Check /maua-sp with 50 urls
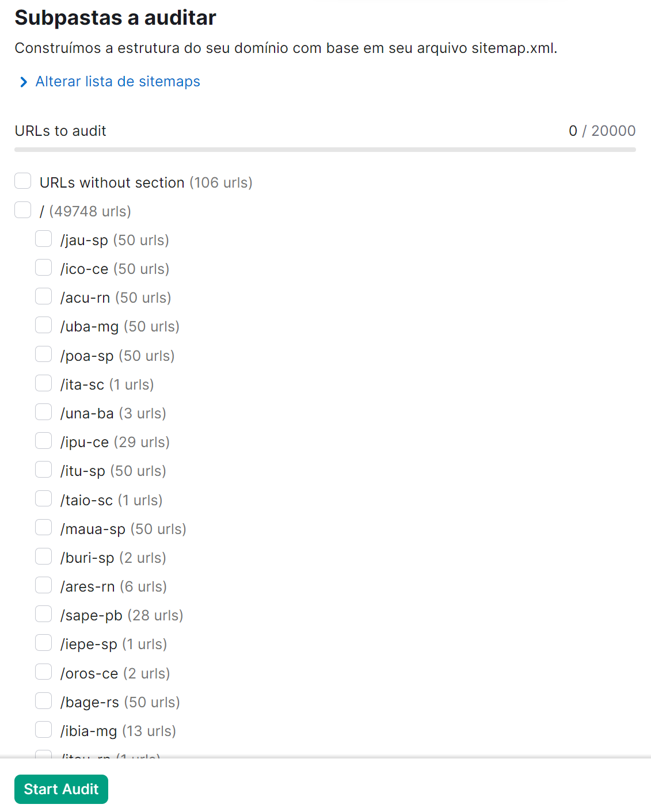Image resolution: width=651 pixels, height=812 pixels. point(43,527)
